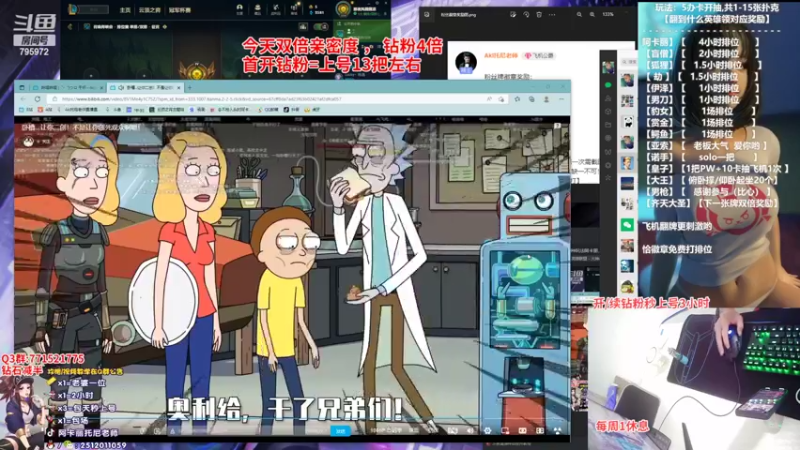The width and height of the screenshot is (800, 450).
Task: Open the browser profile icon
Action: [x=546, y=99]
